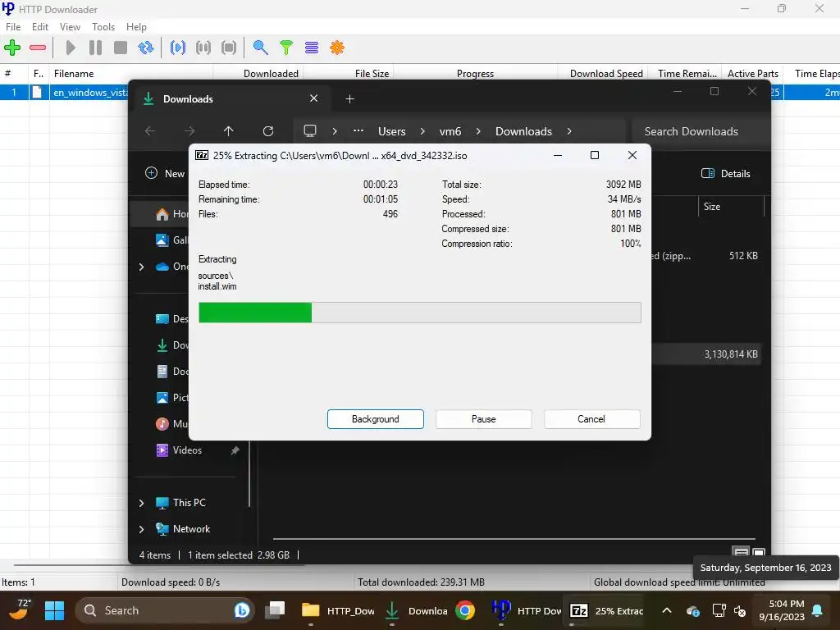Click the red Remove download minus icon
The image size is (840, 630).
(x=38, y=48)
